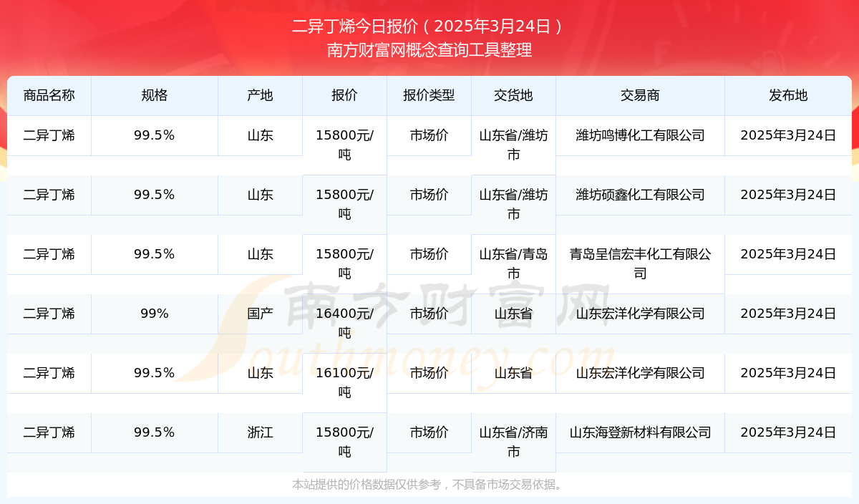
Task: Click origin 山东 in the 潍坊鸣博化工 row
Action: pos(260,135)
